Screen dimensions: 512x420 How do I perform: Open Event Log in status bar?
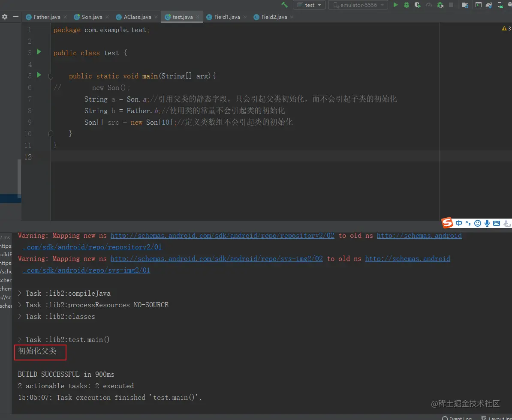457,418
